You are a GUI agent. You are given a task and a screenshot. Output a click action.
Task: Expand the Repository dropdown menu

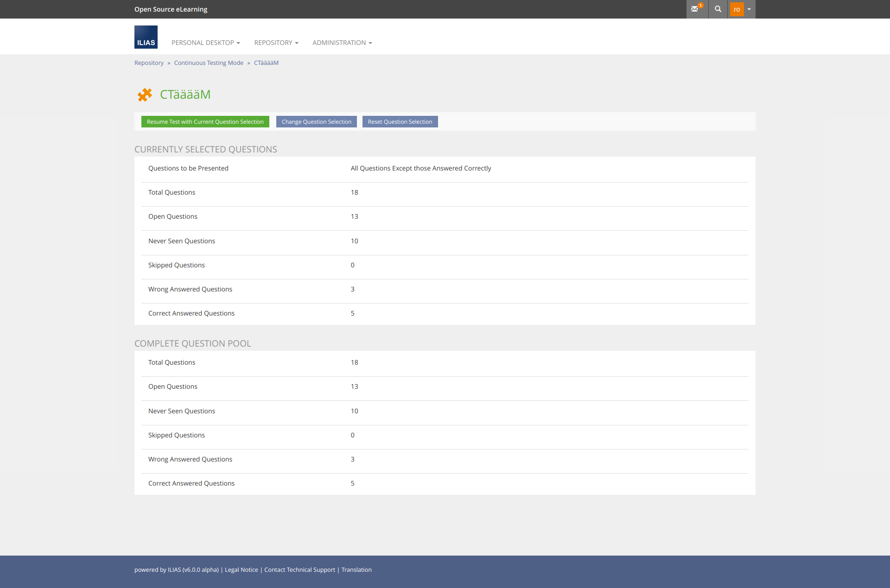pyautogui.click(x=276, y=43)
